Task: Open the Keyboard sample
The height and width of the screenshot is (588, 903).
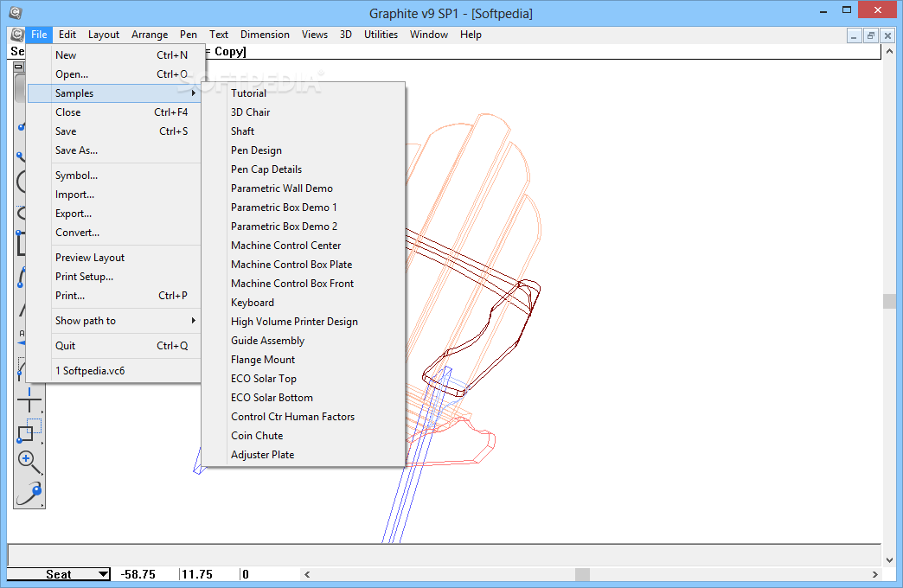Action: [304, 303]
